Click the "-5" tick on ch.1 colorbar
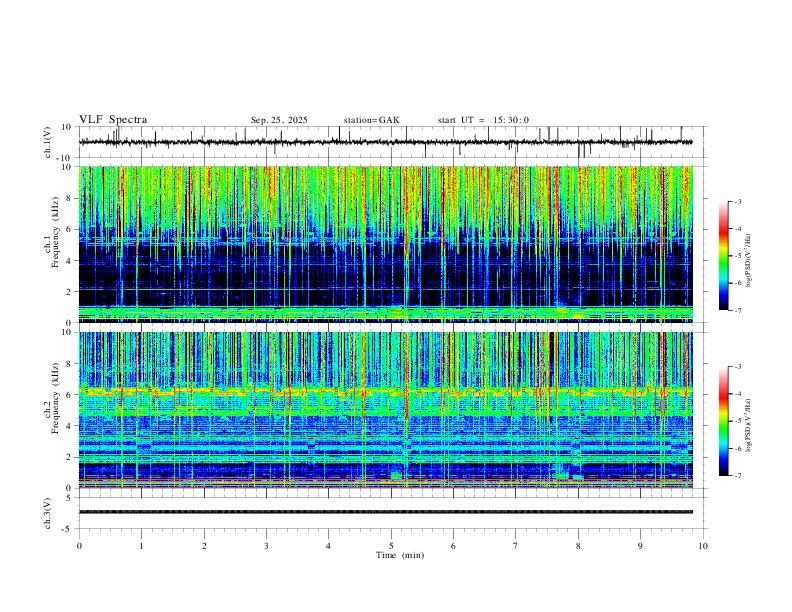Screen dimensions: 792x612 (x=737, y=256)
